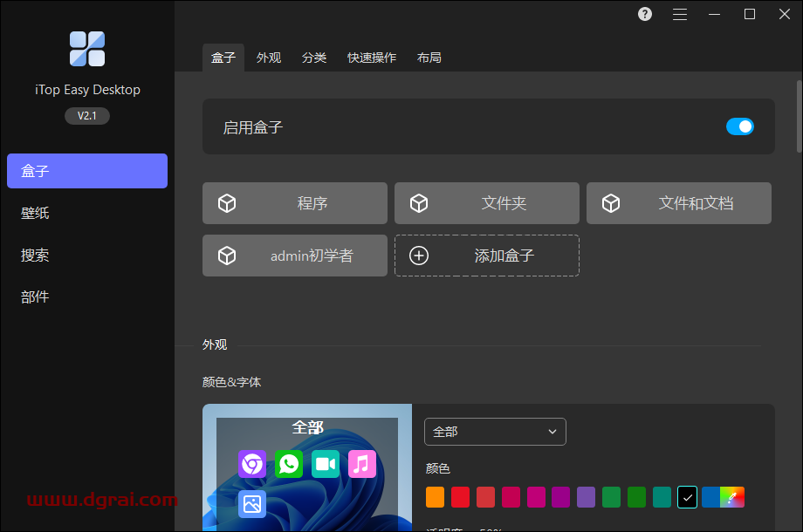Screen dimensions: 803x532
Task: Pick the crimson color swatch
Action: [x=511, y=497]
